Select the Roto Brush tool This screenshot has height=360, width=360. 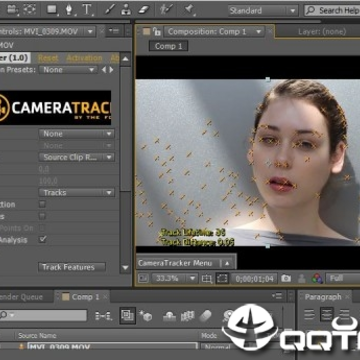pyautogui.click(x=166, y=10)
